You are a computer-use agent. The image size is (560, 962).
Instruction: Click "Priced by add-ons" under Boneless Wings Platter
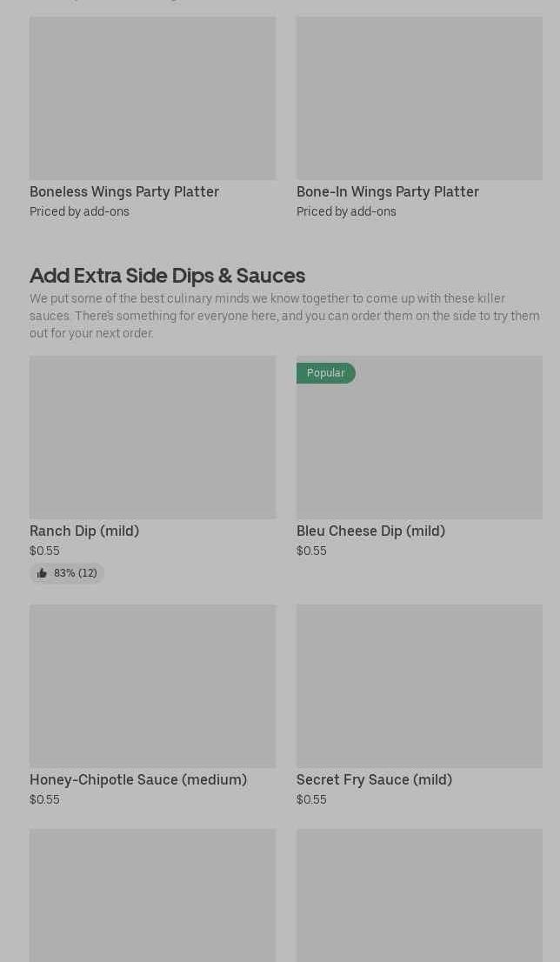point(79,211)
